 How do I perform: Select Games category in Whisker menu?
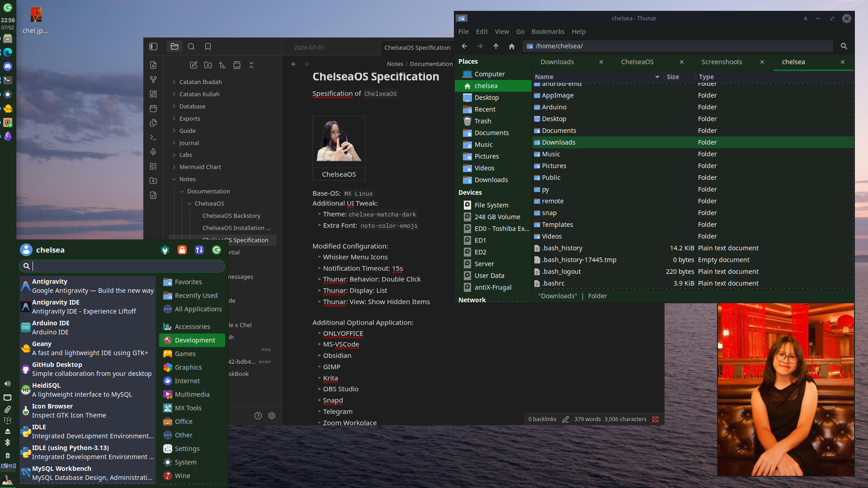tap(192, 354)
